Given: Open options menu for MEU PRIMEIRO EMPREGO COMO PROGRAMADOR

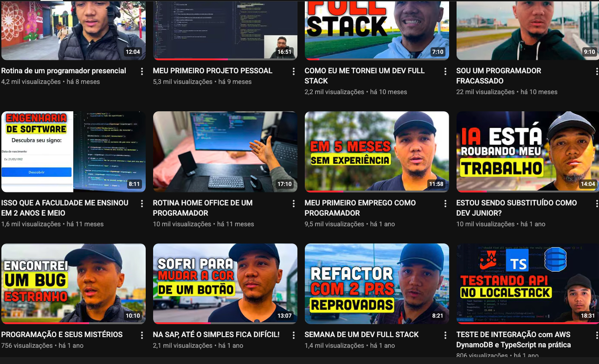Looking at the screenshot, I should (445, 204).
